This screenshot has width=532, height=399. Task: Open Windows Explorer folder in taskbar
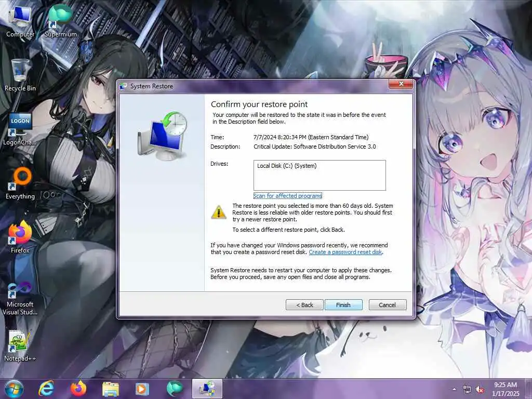pyautogui.click(x=111, y=389)
